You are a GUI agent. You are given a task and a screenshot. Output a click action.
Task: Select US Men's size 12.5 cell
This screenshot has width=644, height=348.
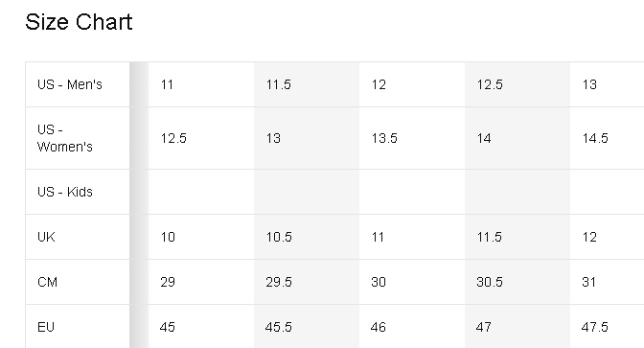[x=517, y=84]
